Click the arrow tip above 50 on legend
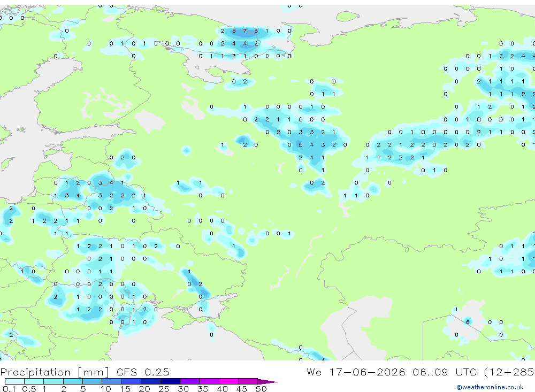Screen dimensions: 535x392 [x=268, y=381]
